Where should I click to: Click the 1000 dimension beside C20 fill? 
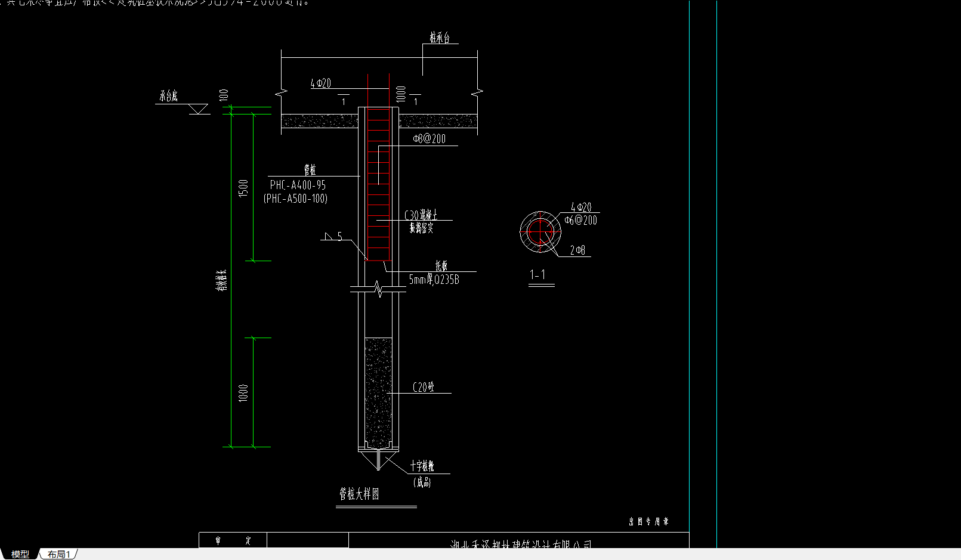[243, 393]
